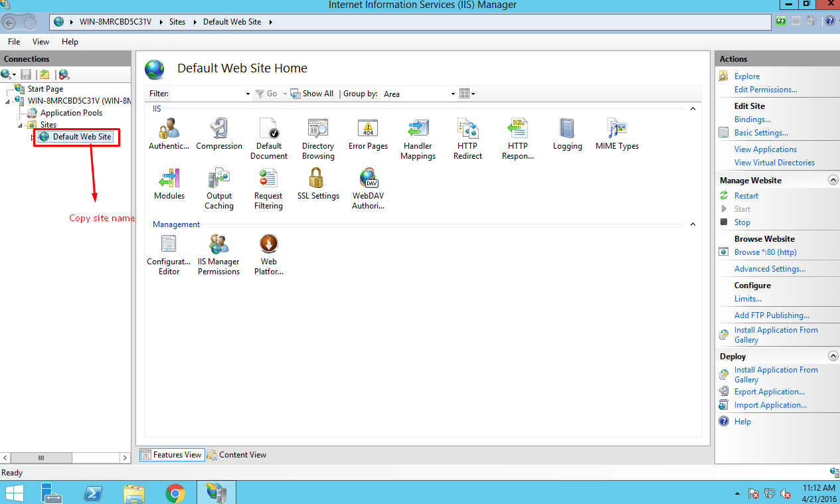Image resolution: width=840 pixels, height=504 pixels.
Task: Open Advanced Settings link
Action: [x=770, y=269]
